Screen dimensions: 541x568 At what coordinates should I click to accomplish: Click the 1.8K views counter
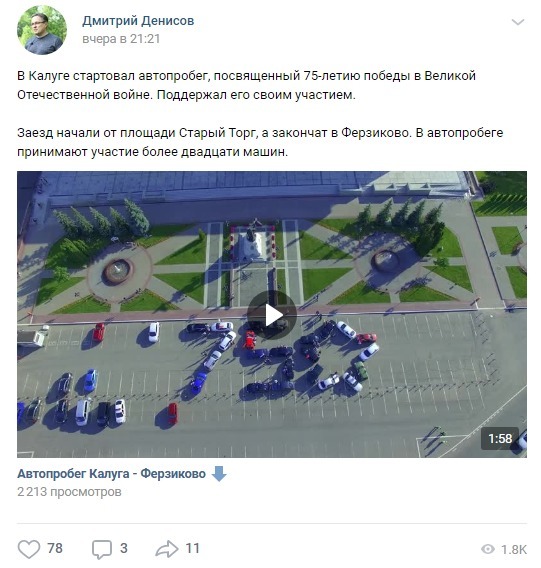[x=514, y=550]
